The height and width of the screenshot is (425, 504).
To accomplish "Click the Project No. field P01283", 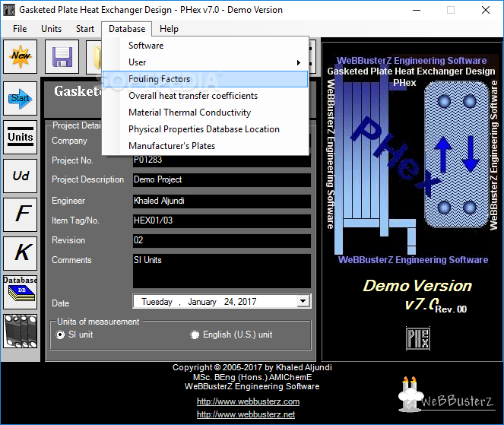I will tap(222, 160).
